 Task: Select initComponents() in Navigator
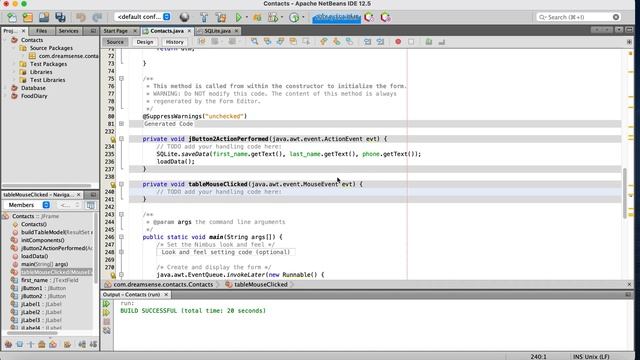click(x=42, y=240)
